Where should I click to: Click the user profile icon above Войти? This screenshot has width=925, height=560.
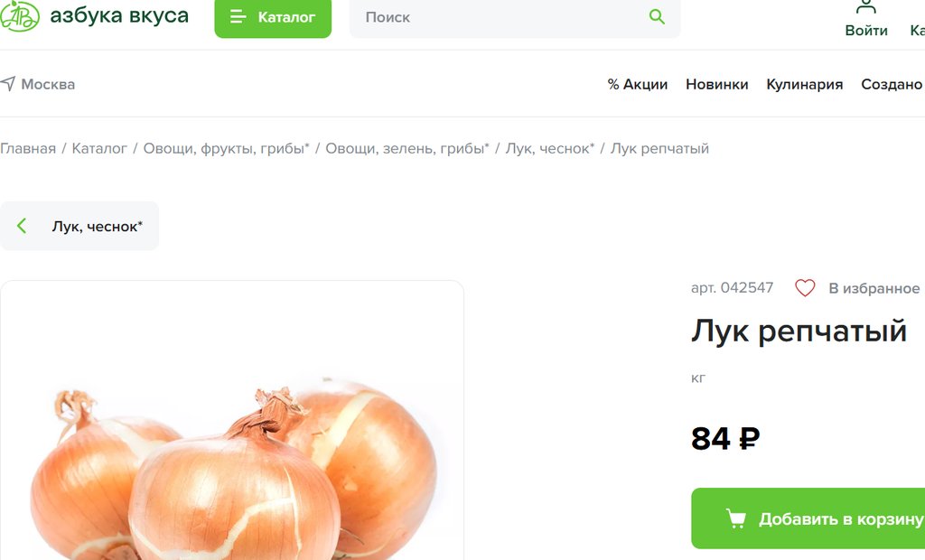coord(865,6)
